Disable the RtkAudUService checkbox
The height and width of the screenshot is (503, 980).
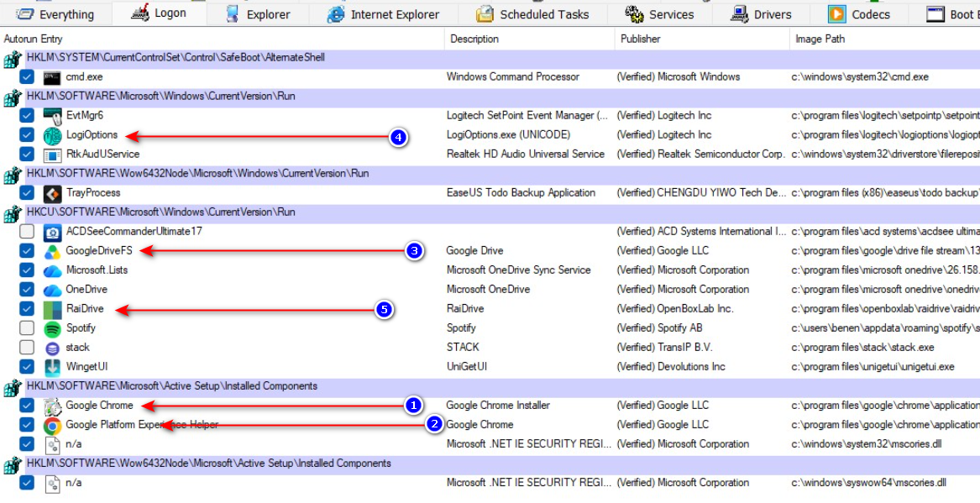click(26, 154)
